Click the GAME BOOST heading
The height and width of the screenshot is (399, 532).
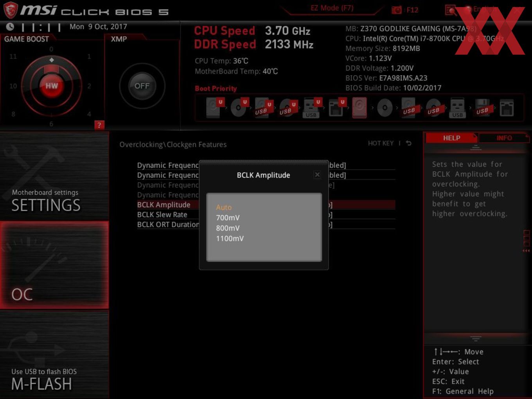[27, 39]
